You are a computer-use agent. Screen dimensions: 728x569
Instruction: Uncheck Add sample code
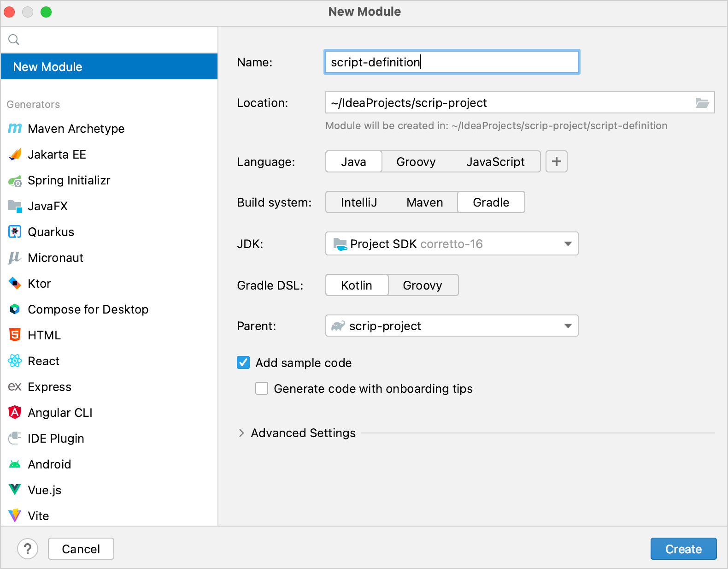click(x=243, y=363)
